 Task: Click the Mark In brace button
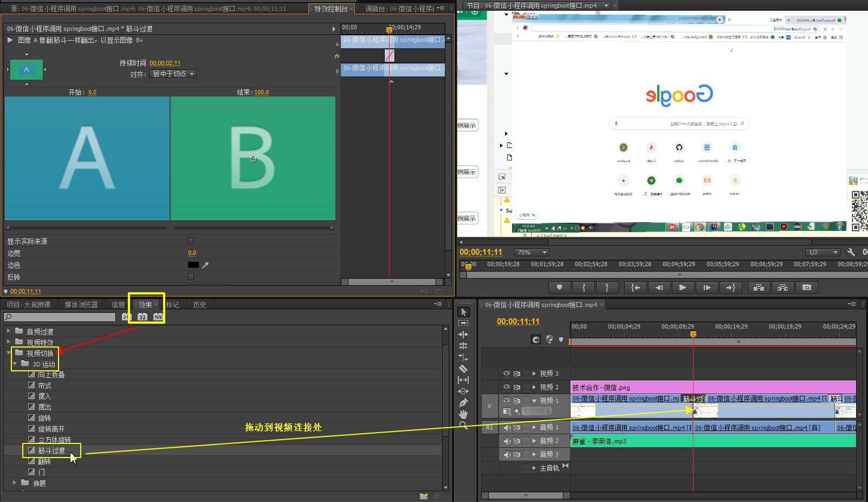tap(584, 287)
